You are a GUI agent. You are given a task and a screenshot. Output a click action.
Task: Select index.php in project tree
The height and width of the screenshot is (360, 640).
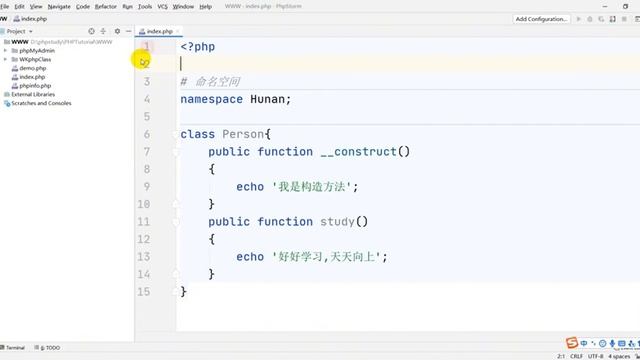coord(32,77)
